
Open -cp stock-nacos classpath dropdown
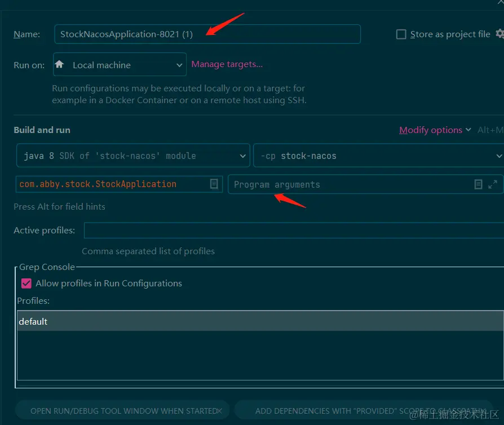[x=379, y=156]
